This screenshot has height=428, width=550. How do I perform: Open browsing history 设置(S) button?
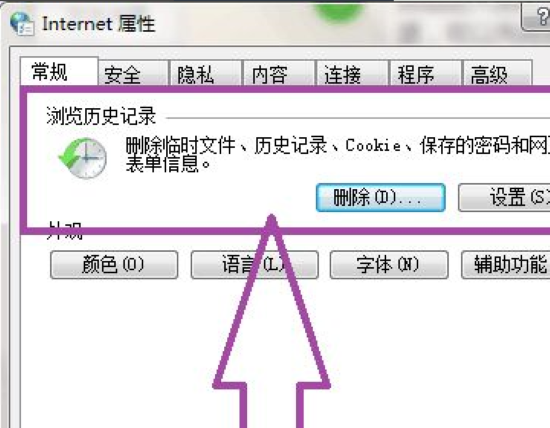coord(504,198)
